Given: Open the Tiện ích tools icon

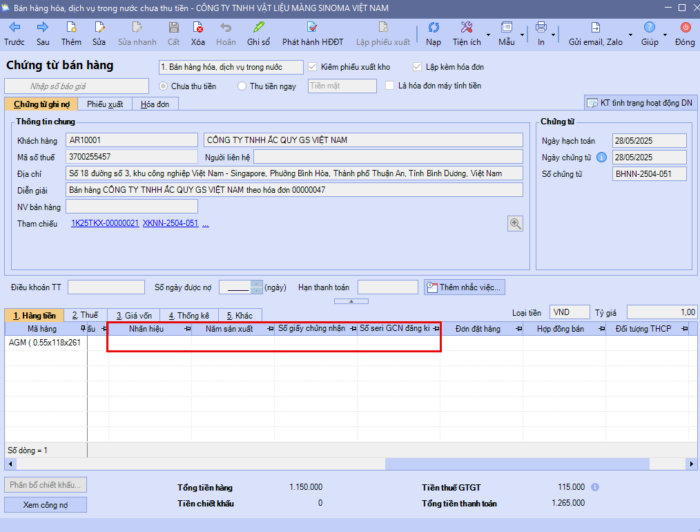Looking at the screenshot, I should click(467, 27).
